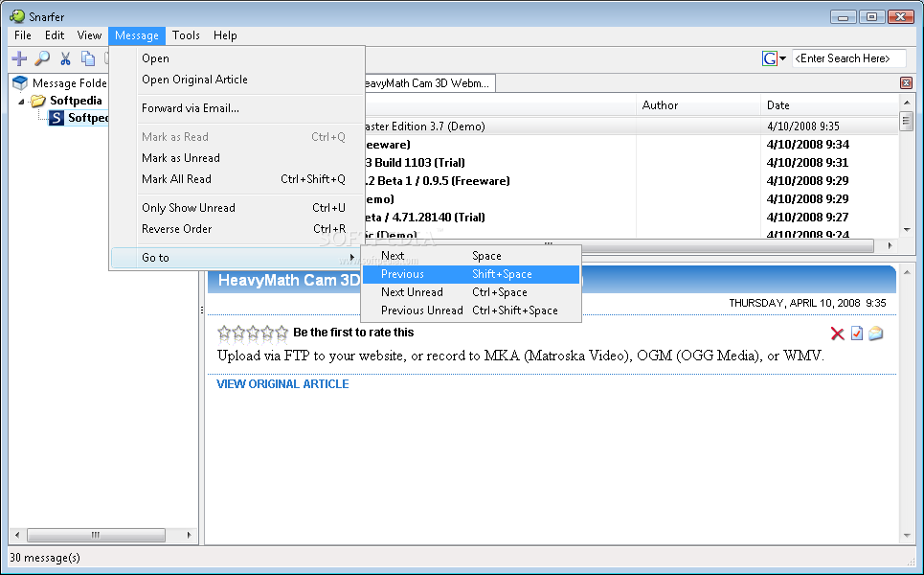Click folder pane scroll left arrow
This screenshot has width=924, height=575.
tap(17, 535)
